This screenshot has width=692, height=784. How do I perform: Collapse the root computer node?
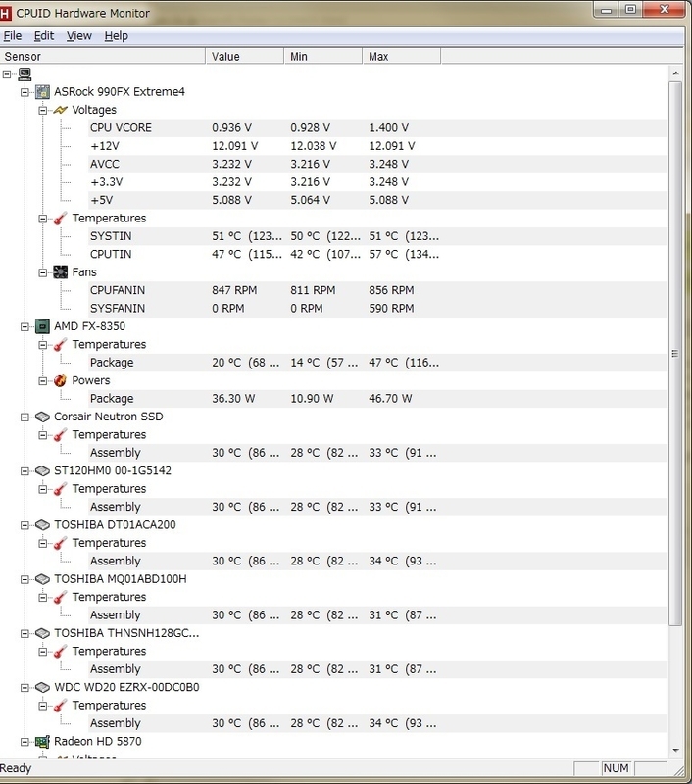pos(7,74)
